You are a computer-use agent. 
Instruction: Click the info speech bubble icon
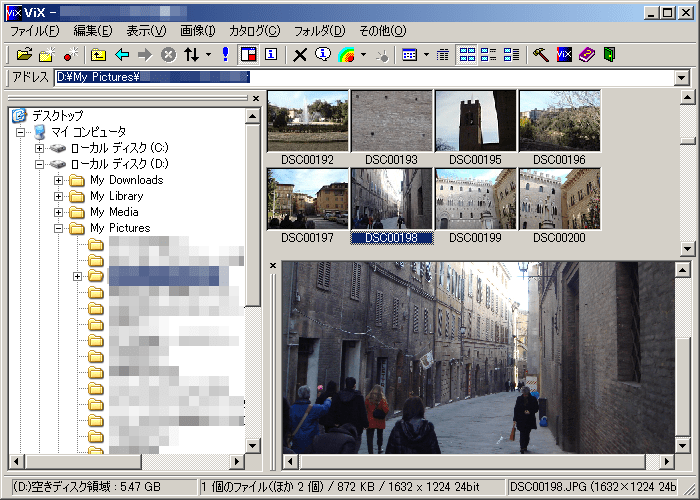[323, 55]
